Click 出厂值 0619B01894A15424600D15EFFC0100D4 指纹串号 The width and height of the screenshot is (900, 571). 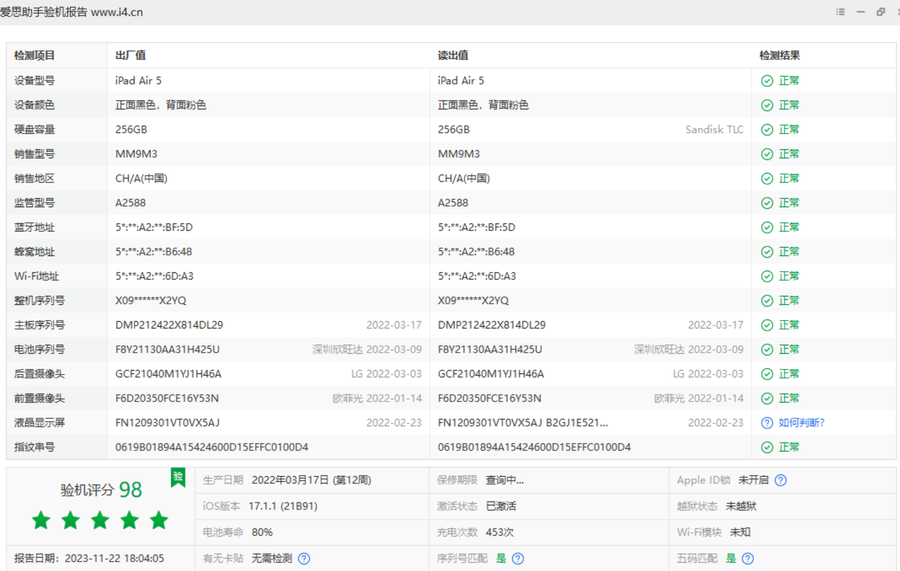click(x=211, y=447)
